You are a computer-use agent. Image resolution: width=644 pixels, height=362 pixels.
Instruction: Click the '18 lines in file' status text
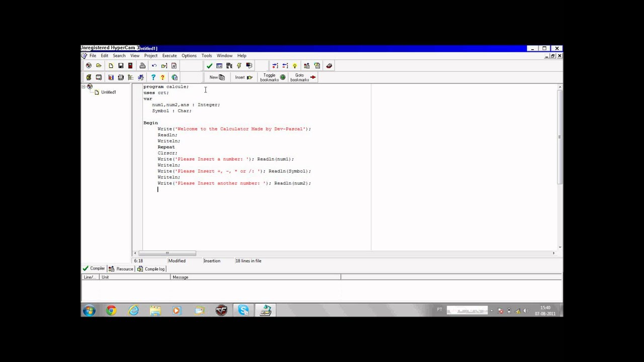pos(249,261)
